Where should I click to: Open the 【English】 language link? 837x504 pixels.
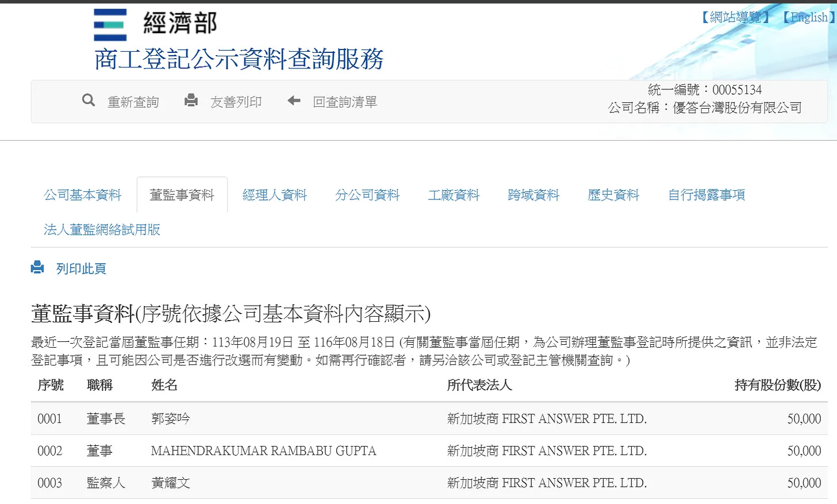coord(808,17)
